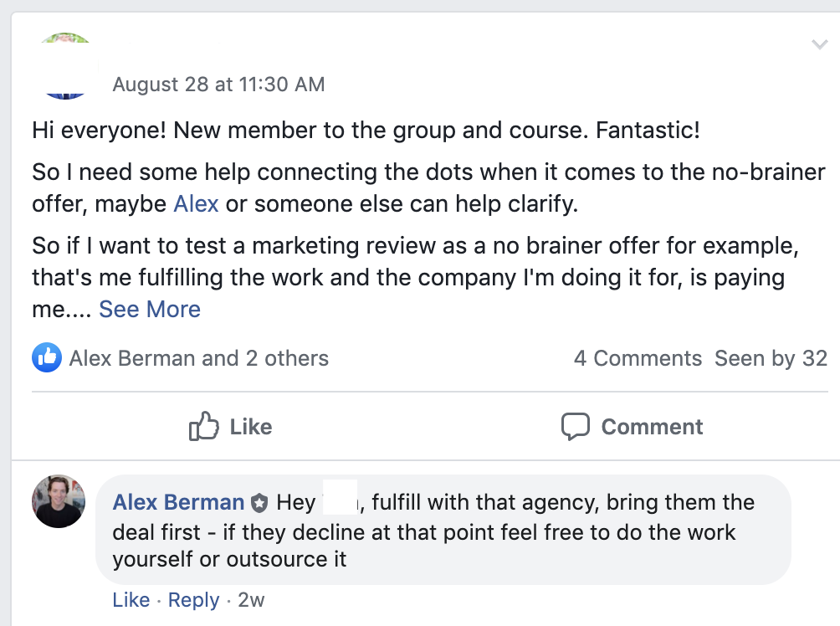Click the thumbs-up Like icon under the post
840x626 pixels.
[204, 427]
